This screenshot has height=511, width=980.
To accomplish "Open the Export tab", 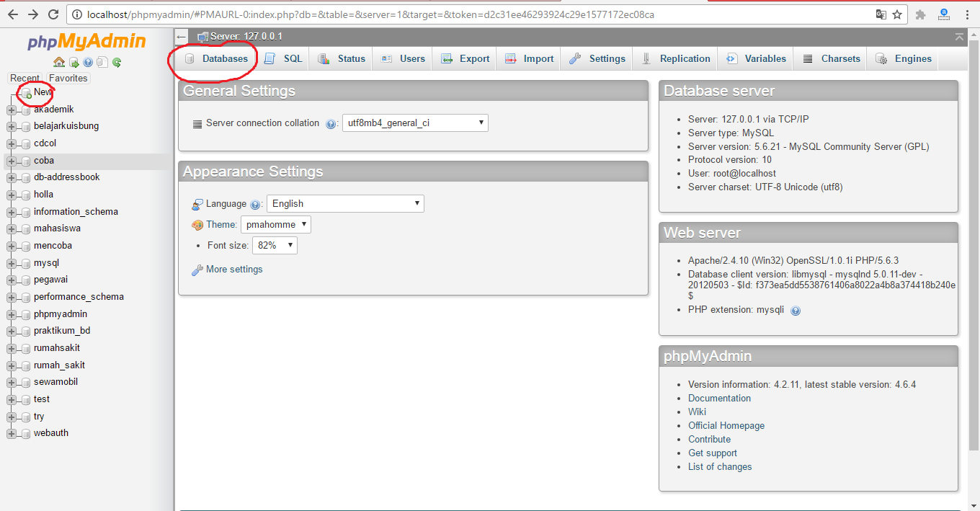I will [465, 59].
